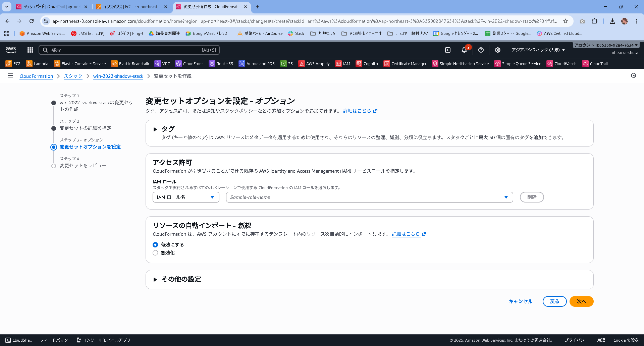Expand the タグ section

coord(156,129)
